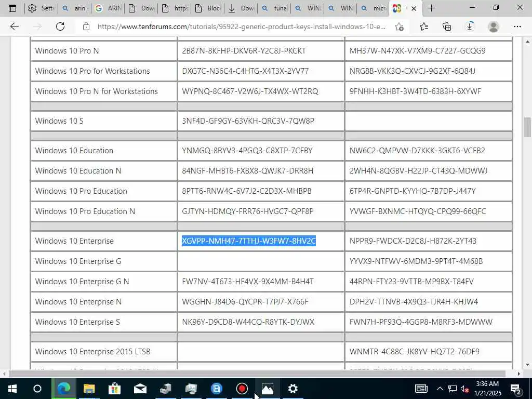This screenshot has width=532, height=399.
Task: Click key DXG7C-N36C4-C4HTG-X4T3X-2YV77
Action: [245, 71]
